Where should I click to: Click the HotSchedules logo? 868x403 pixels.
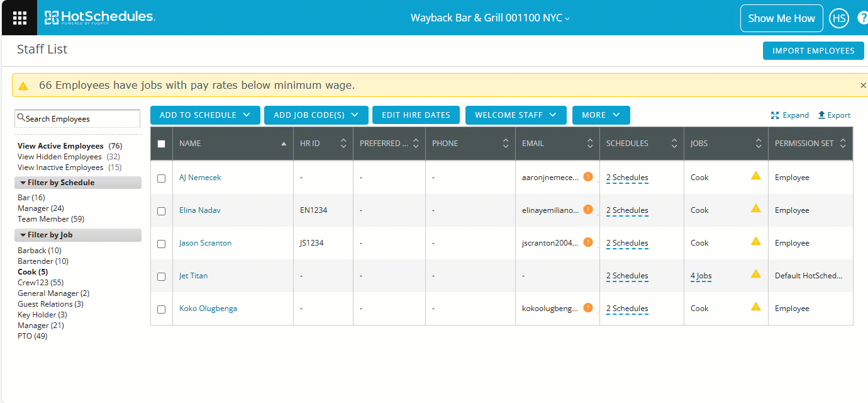click(x=99, y=17)
